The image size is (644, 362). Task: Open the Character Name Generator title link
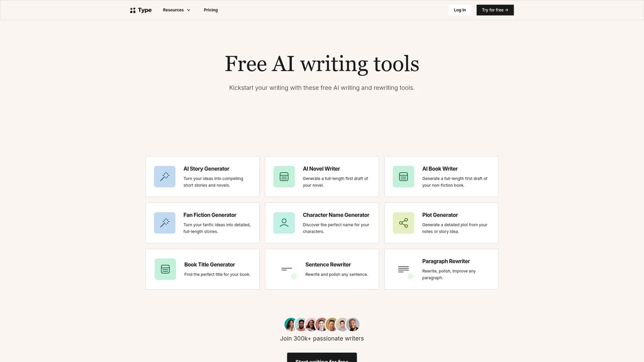click(x=336, y=215)
